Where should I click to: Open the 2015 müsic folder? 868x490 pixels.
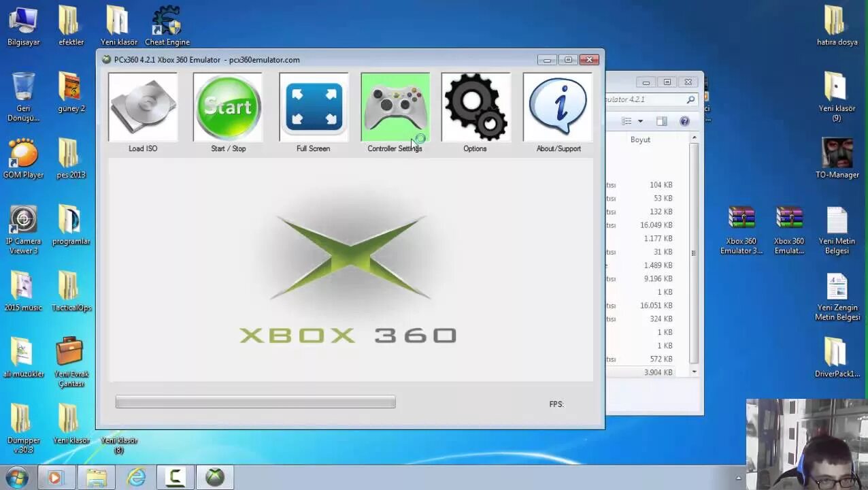point(24,291)
